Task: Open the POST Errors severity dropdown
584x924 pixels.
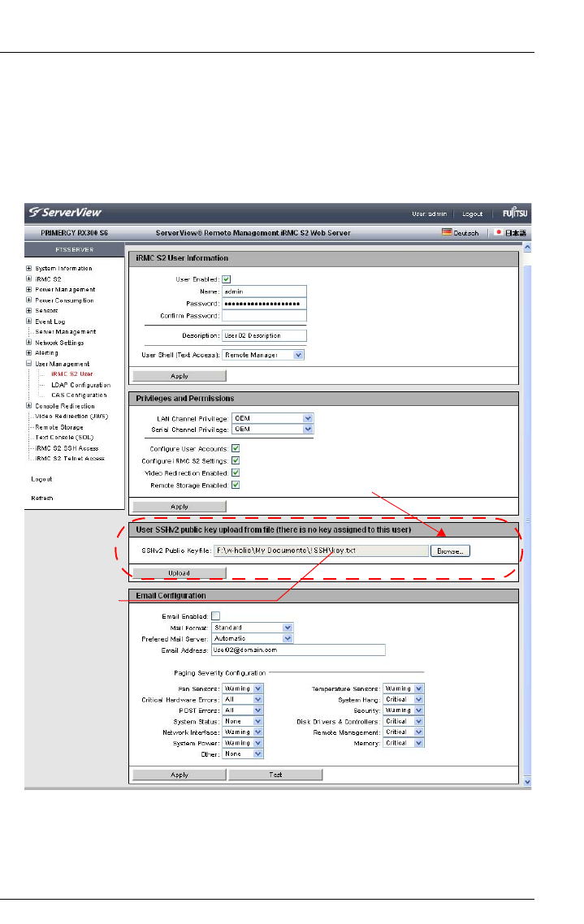Action: pos(243,710)
